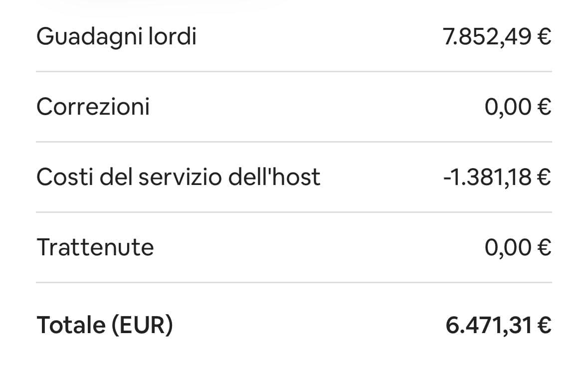Click the divider above Totale row
This screenshot has height=373, width=588.
coord(294,282)
